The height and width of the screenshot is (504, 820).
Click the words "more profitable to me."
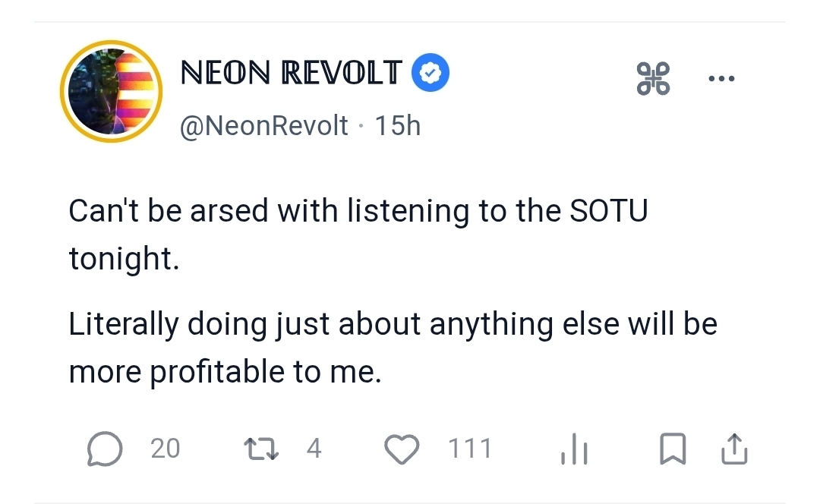[225, 372]
